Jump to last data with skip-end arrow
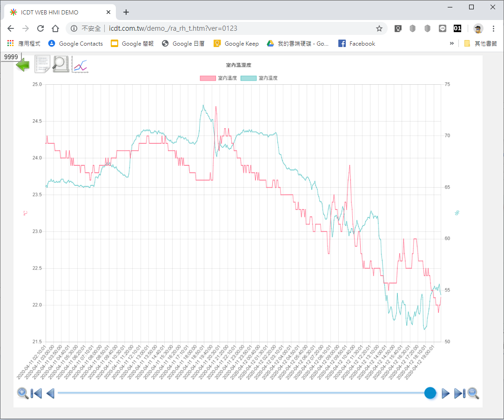 [459, 393]
